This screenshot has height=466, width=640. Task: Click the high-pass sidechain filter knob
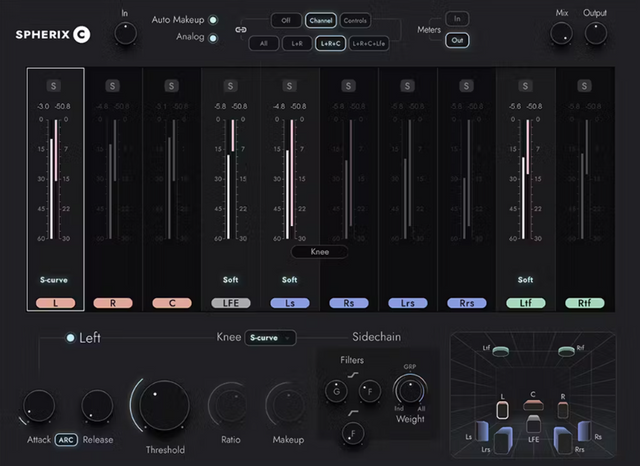point(352,433)
